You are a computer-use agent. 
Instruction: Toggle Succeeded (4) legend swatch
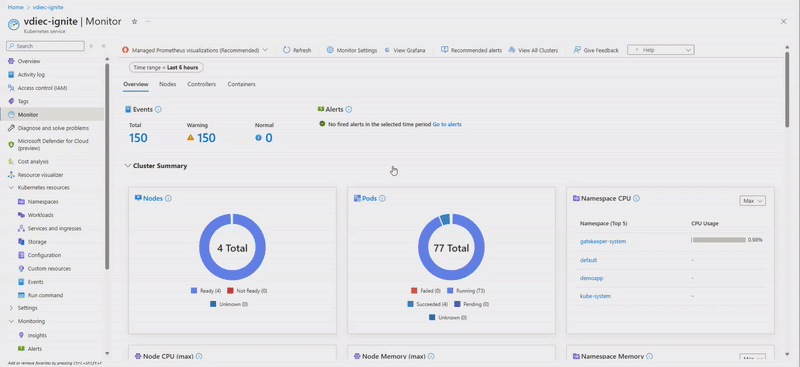coord(410,304)
